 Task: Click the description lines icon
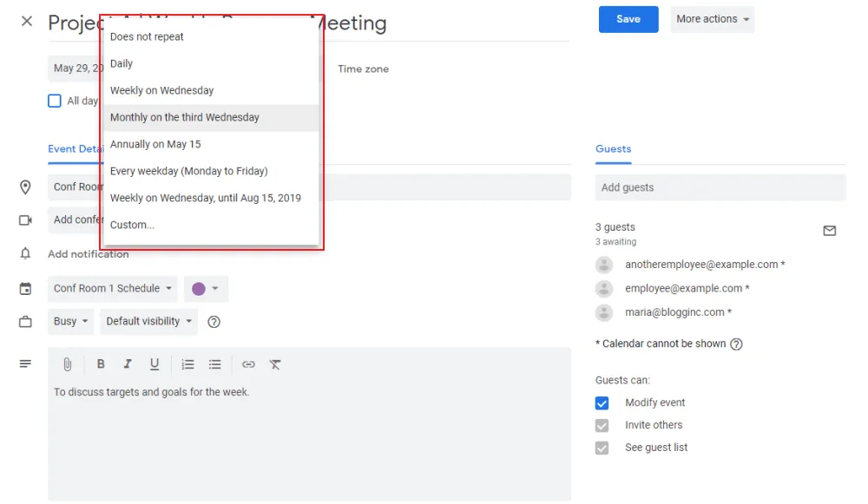(25, 363)
